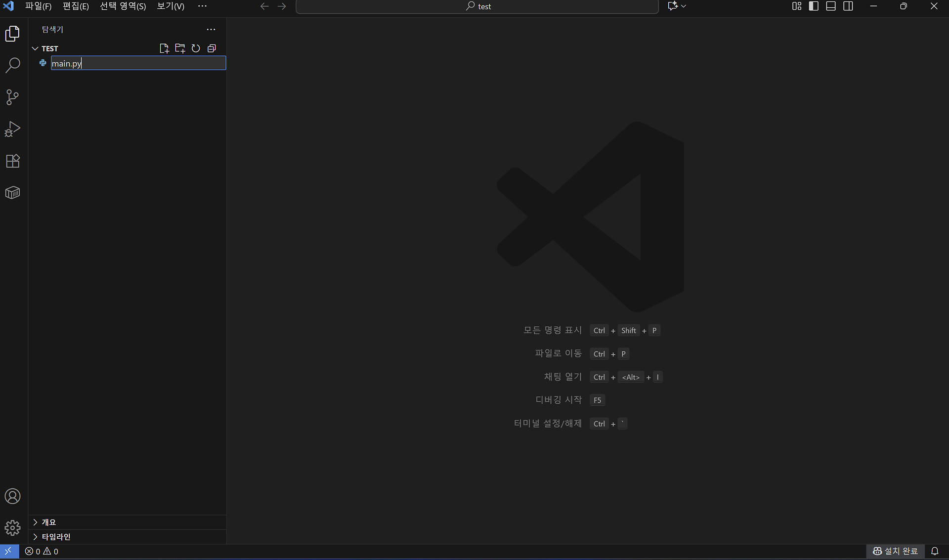Open the Source Control view
The width and height of the screenshot is (949, 560).
(x=12, y=97)
